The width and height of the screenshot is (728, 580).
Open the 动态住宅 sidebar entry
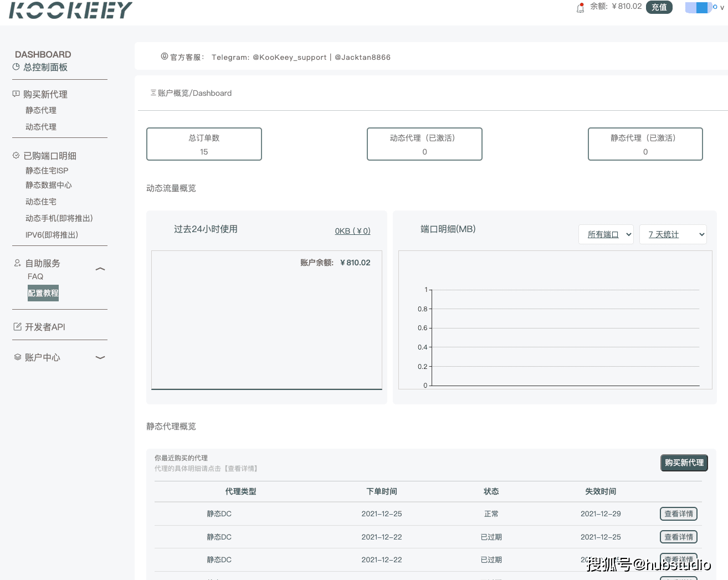tap(41, 201)
